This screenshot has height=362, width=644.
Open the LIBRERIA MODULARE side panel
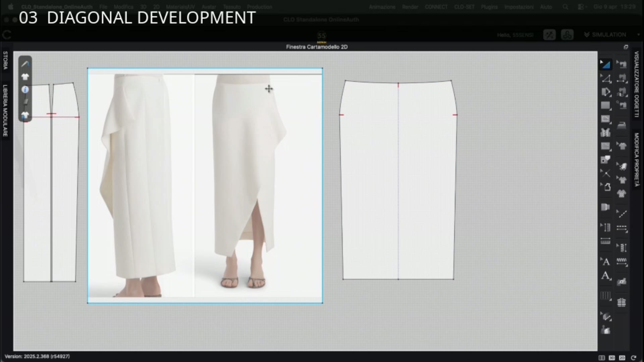tap(5, 111)
